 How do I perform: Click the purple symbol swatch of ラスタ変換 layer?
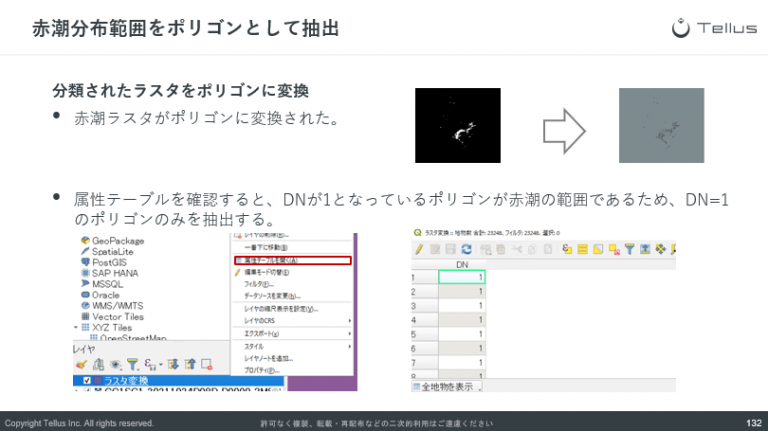98,381
